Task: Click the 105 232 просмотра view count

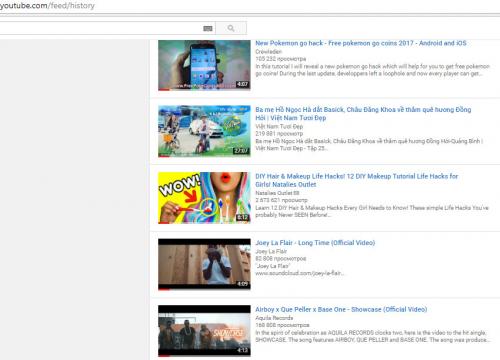Action: tap(280, 59)
